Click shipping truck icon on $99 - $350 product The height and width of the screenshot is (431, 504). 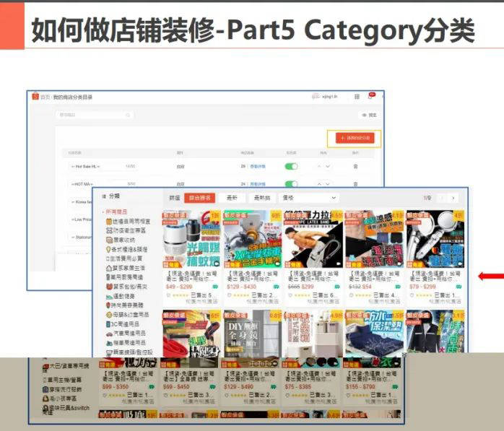coord(152,387)
